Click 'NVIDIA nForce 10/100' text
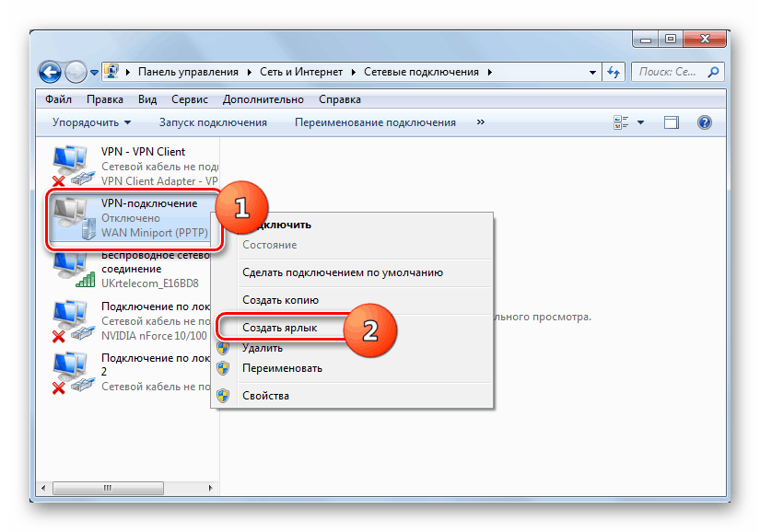Image resolution: width=760 pixels, height=532 pixels. coord(154,336)
